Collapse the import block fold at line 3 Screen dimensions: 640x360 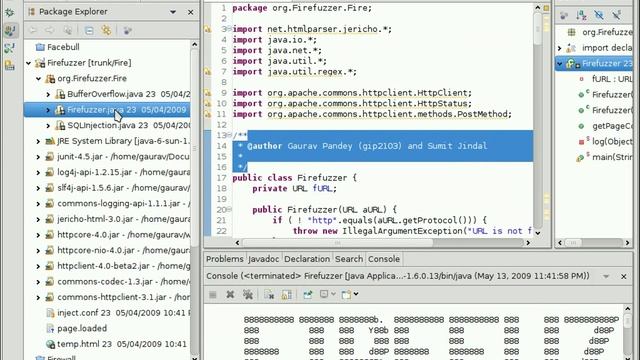pyautogui.click(x=229, y=28)
